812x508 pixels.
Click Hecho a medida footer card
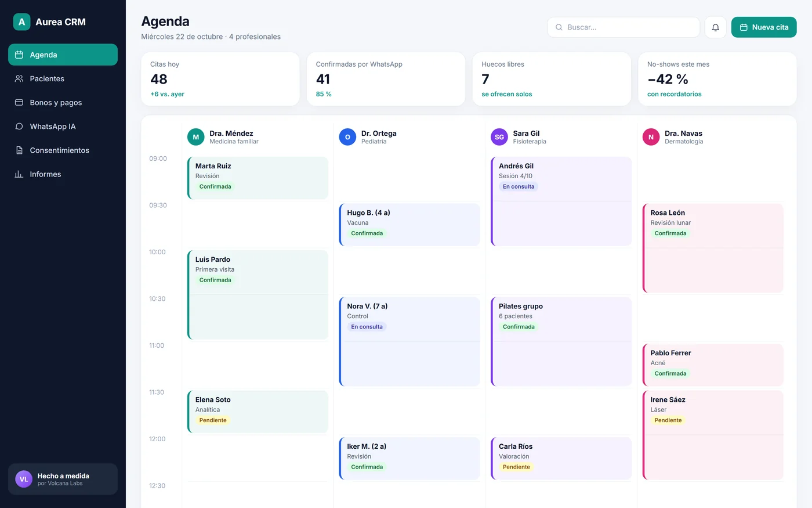63,479
